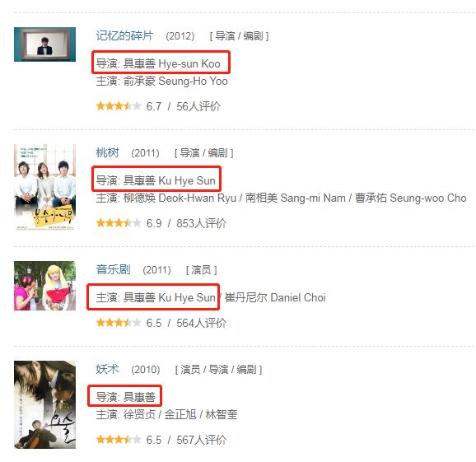Click the 妖术 poster thumbnail
Image resolution: width=476 pixels, height=462 pixels.
(45, 404)
